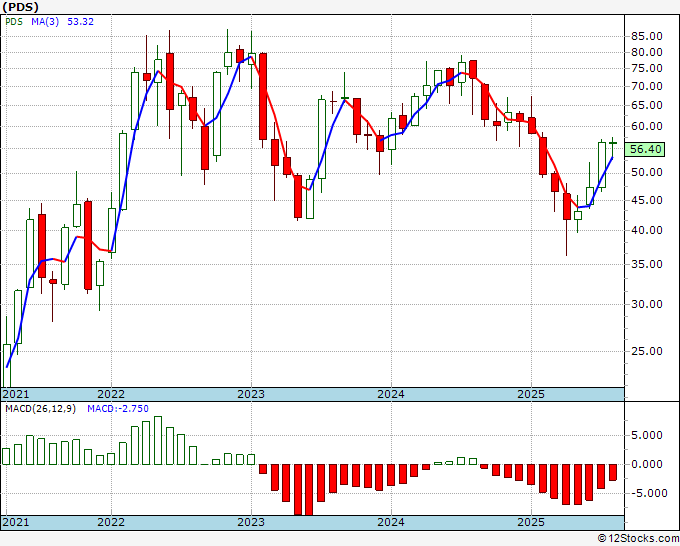
Task: Click the 25.00 price axis label
Action: point(647,351)
